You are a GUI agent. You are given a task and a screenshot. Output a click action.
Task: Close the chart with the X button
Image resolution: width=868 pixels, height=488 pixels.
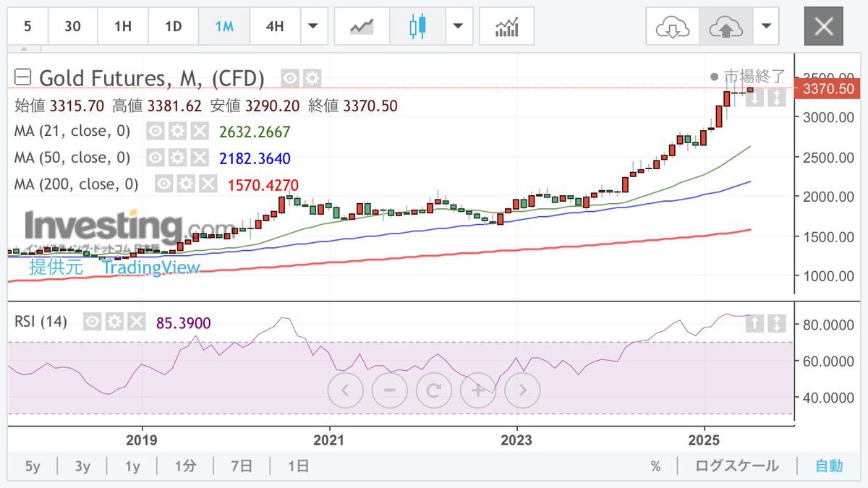pos(824,27)
